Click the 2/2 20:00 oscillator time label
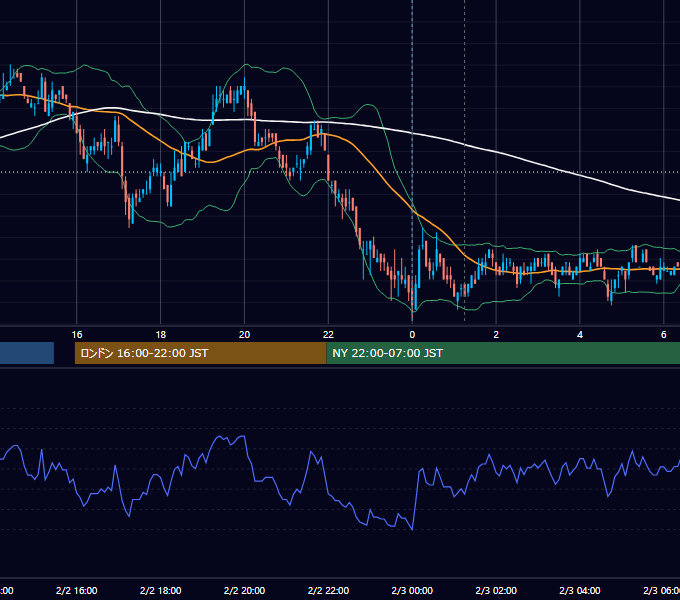 coord(244,590)
